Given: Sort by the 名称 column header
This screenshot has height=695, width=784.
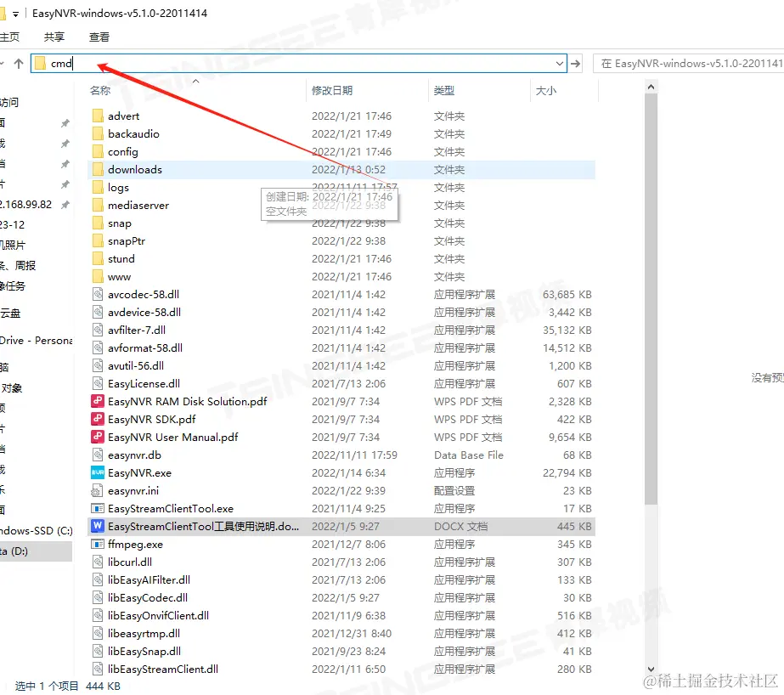Looking at the screenshot, I should coord(100,91).
